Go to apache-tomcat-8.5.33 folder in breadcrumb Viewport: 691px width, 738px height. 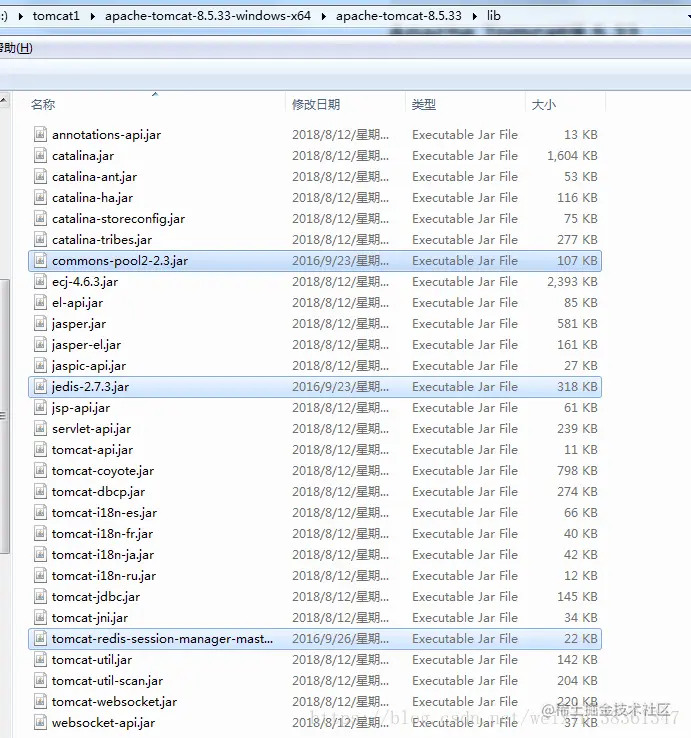(x=399, y=16)
